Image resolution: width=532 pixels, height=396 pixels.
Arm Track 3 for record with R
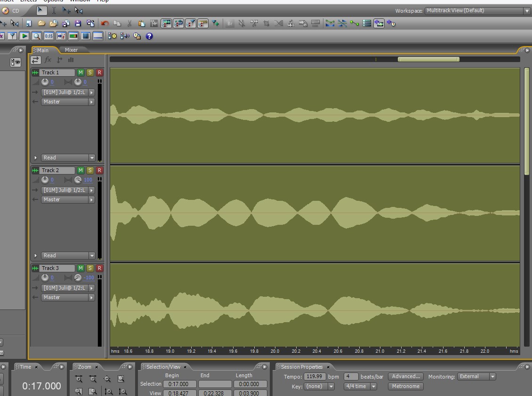(99, 268)
